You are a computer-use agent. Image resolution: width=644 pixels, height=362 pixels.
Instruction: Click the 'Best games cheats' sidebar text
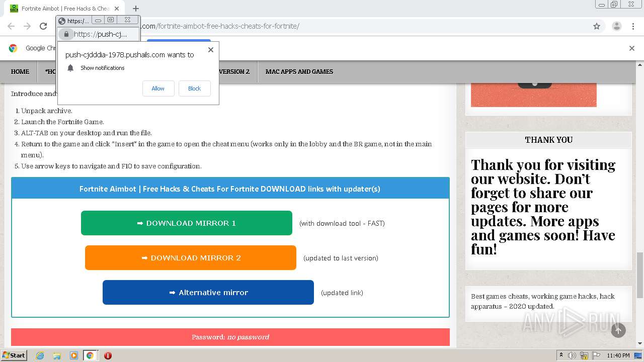pyautogui.click(x=543, y=301)
